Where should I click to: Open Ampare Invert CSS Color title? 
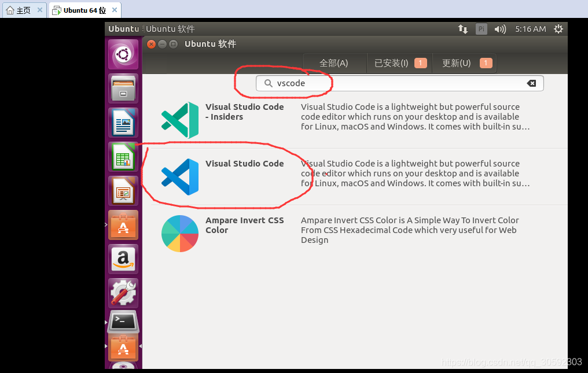(x=244, y=225)
